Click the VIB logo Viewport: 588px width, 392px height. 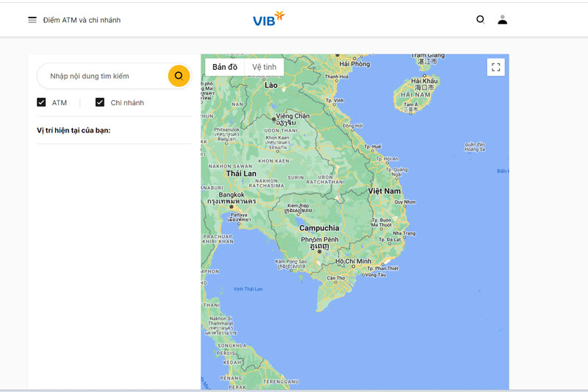click(268, 19)
